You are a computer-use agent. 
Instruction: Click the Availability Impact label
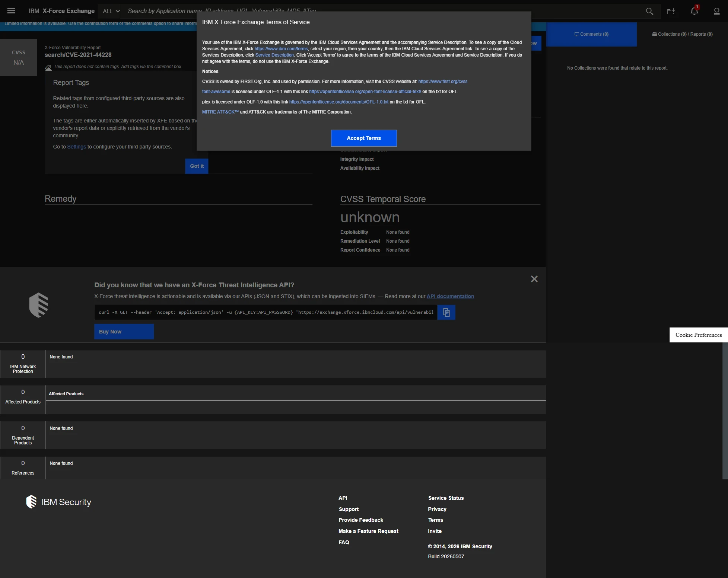click(x=359, y=168)
